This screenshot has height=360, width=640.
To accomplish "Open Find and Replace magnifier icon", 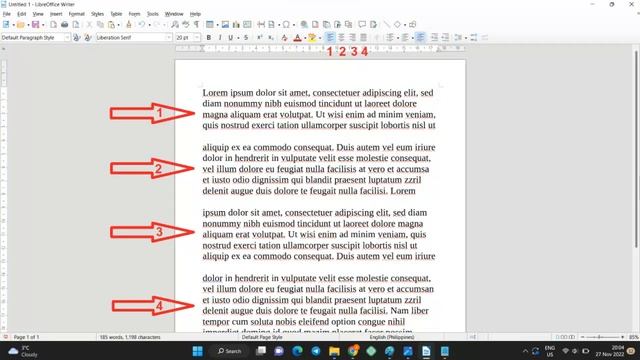I will [x=175, y=25].
